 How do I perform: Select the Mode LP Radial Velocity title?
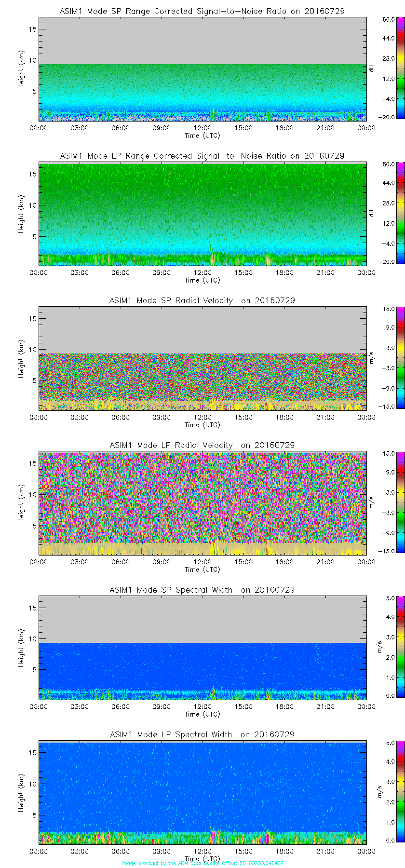(x=202, y=445)
